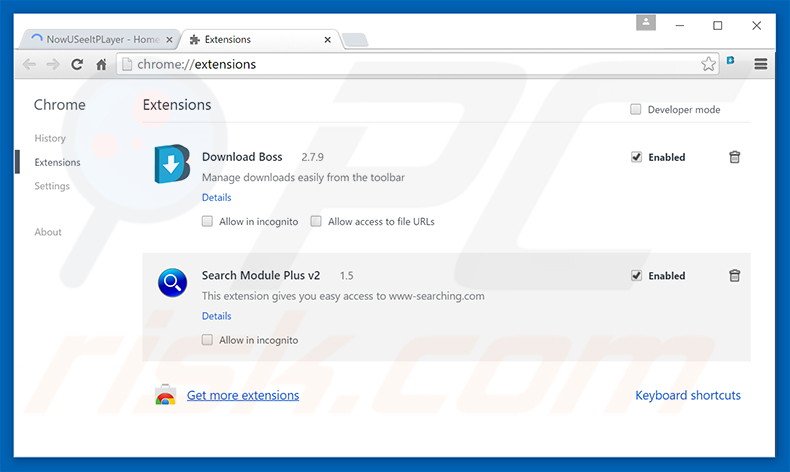Remove Search Module Plus v2 with trash icon
Viewport: 790px width, 472px height.
(x=735, y=276)
